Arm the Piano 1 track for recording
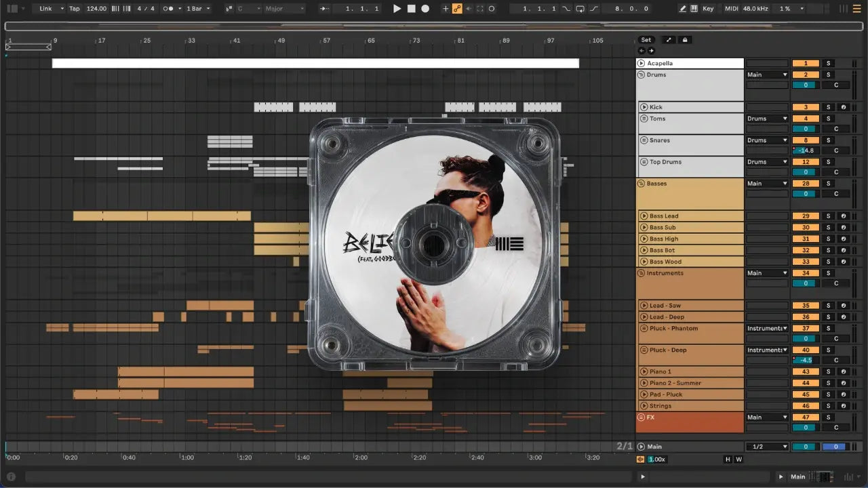The image size is (868, 488). [x=843, y=371]
